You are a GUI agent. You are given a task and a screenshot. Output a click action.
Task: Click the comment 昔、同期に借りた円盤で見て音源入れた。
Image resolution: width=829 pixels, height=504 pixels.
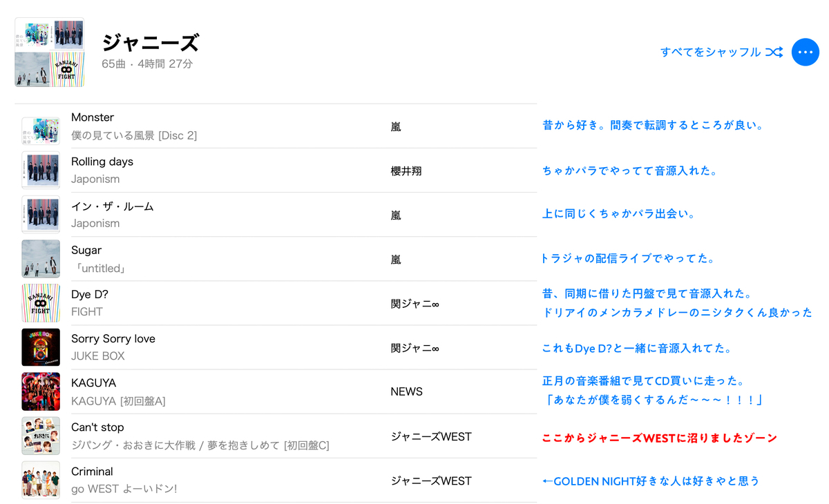point(647,294)
